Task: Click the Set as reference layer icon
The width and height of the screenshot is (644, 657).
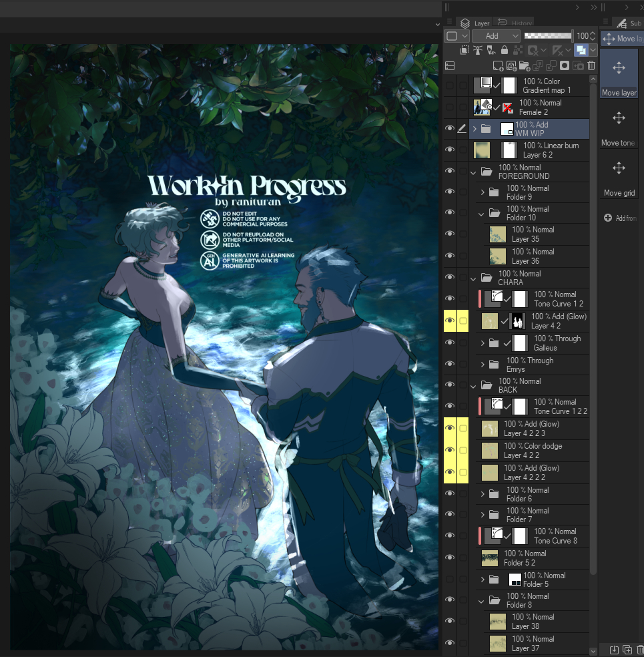Action: pyautogui.click(x=478, y=50)
